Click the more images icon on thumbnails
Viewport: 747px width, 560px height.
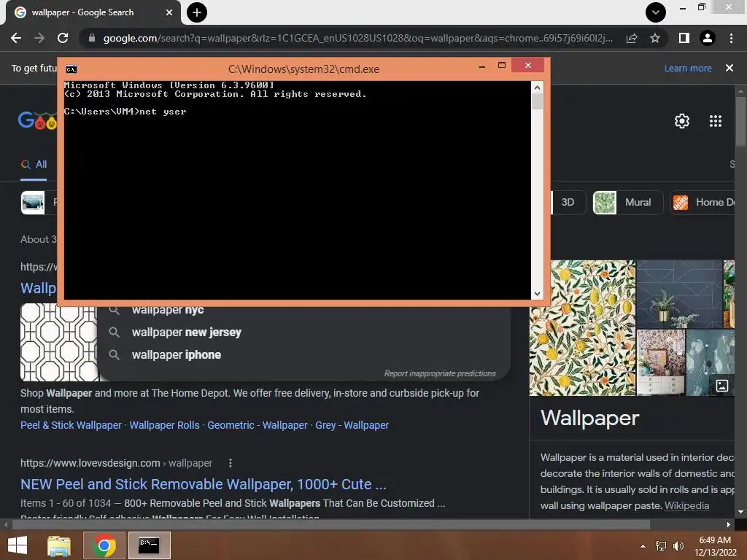(x=721, y=386)
